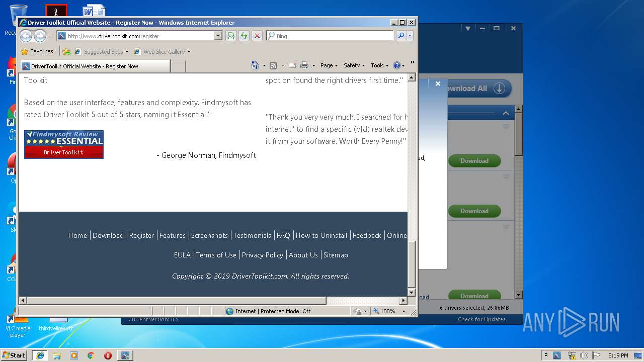Close the white popup panel in DriverToolkit
This screenshot has height=362, width=644.
pos(438,83)
